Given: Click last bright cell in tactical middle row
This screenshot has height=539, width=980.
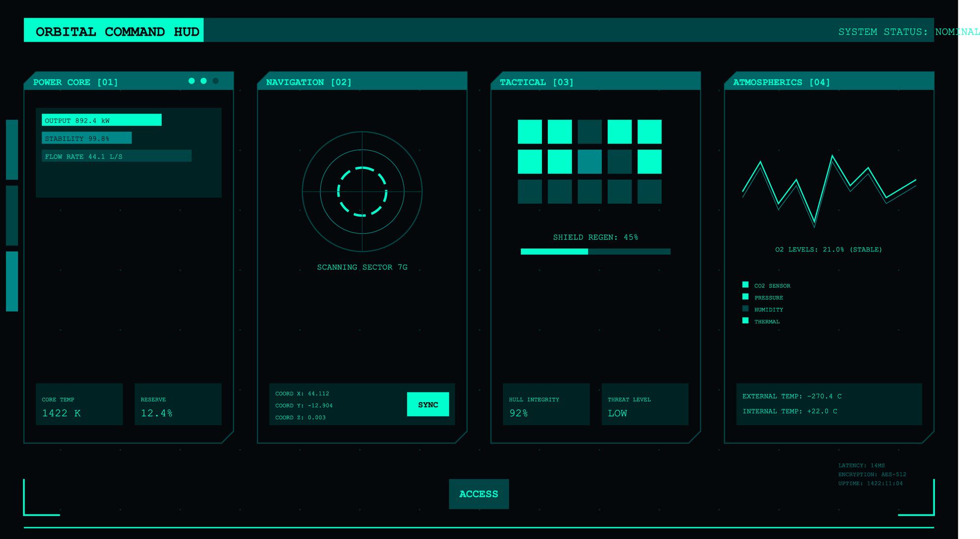Looking at the screenshot, I should point(649,162).
